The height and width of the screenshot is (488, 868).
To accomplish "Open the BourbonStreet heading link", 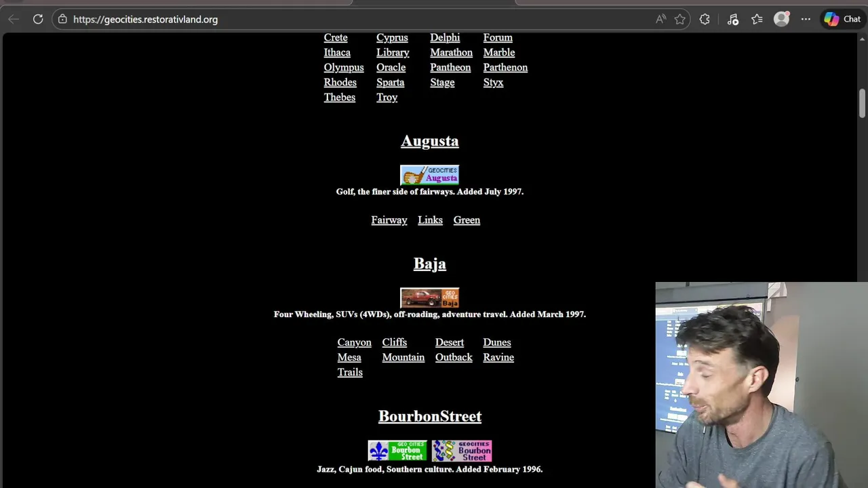I will [x=429, y=416].
